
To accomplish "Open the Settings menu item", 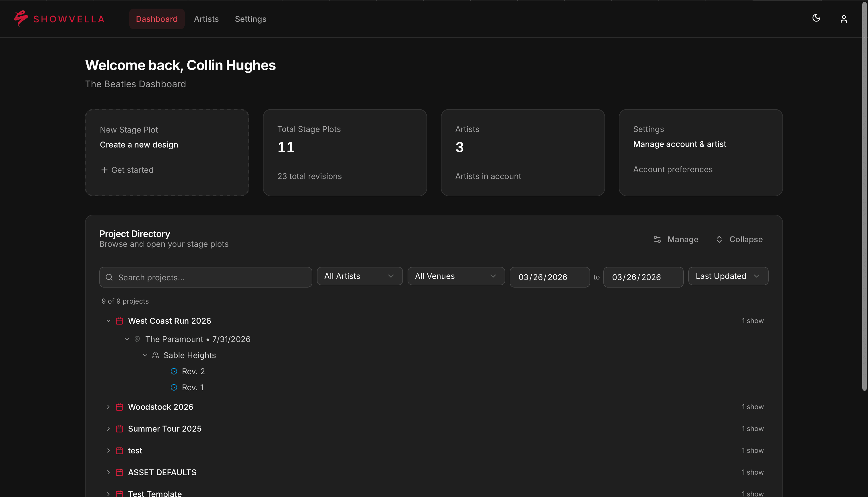I will tap(250, 19).
